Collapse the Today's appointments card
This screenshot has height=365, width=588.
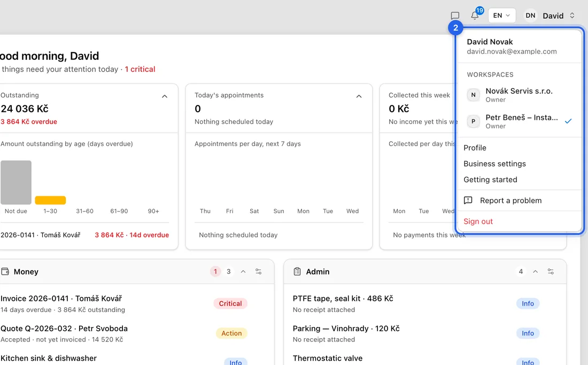pyautogui.click(x=359, y=96)
